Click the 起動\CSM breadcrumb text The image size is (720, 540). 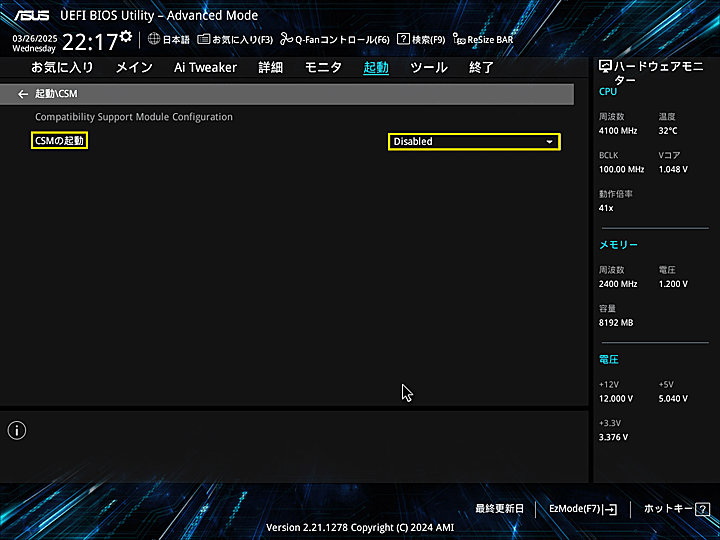tap(56, 94)
